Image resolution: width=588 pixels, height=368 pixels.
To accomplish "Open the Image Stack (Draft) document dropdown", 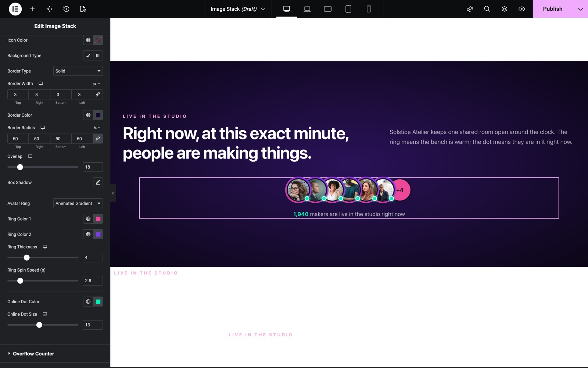I will pyautogui.click(x=238, y=9).
